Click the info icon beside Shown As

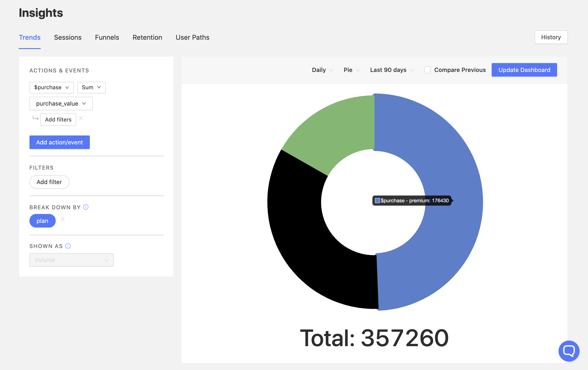point(68,246)
